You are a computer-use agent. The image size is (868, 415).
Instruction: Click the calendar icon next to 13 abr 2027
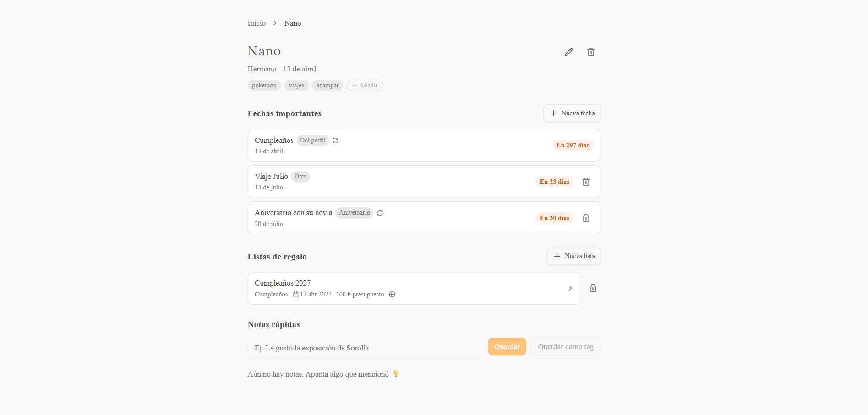(x=295, y=295)
